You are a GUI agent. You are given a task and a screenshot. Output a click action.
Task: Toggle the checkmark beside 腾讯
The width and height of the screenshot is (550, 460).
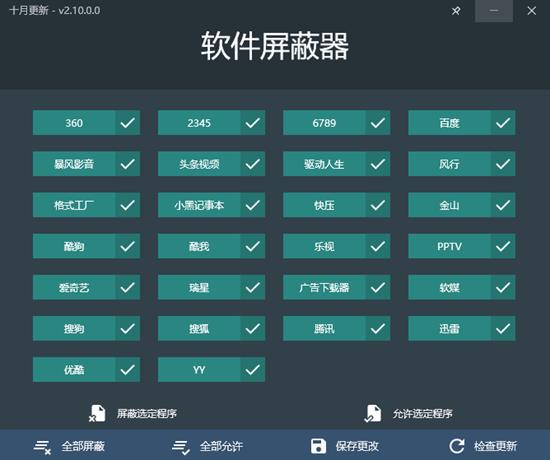tap(378, 328)
